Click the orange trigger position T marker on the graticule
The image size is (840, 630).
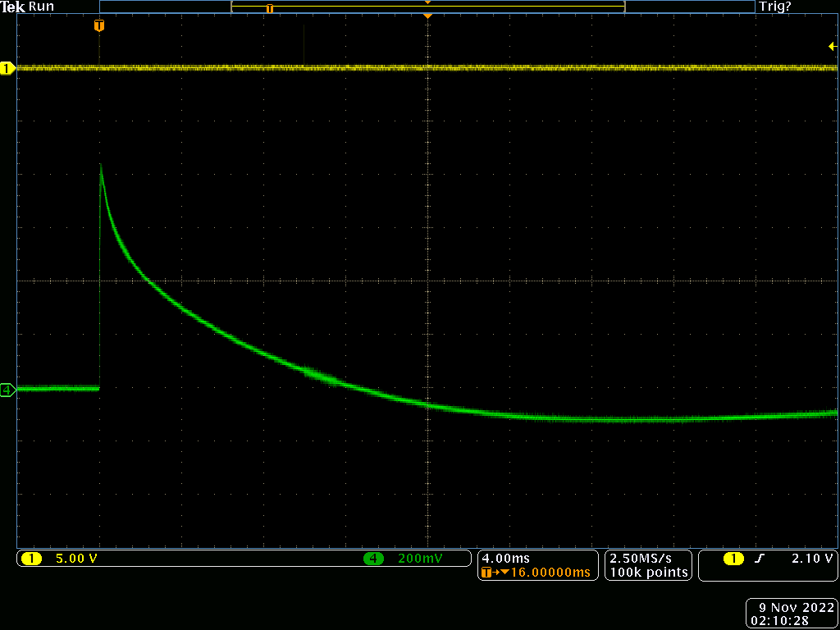[99, 25]
